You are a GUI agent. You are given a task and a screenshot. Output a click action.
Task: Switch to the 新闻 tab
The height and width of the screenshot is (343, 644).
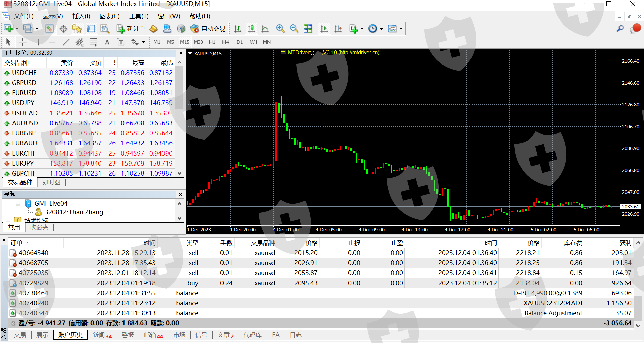(102, 335)
